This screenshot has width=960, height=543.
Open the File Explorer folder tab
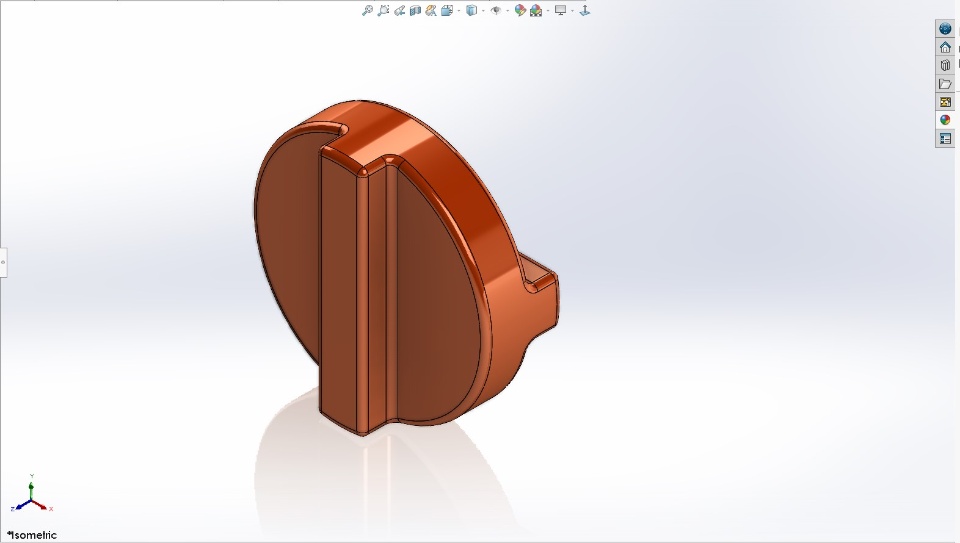[945, 83]
